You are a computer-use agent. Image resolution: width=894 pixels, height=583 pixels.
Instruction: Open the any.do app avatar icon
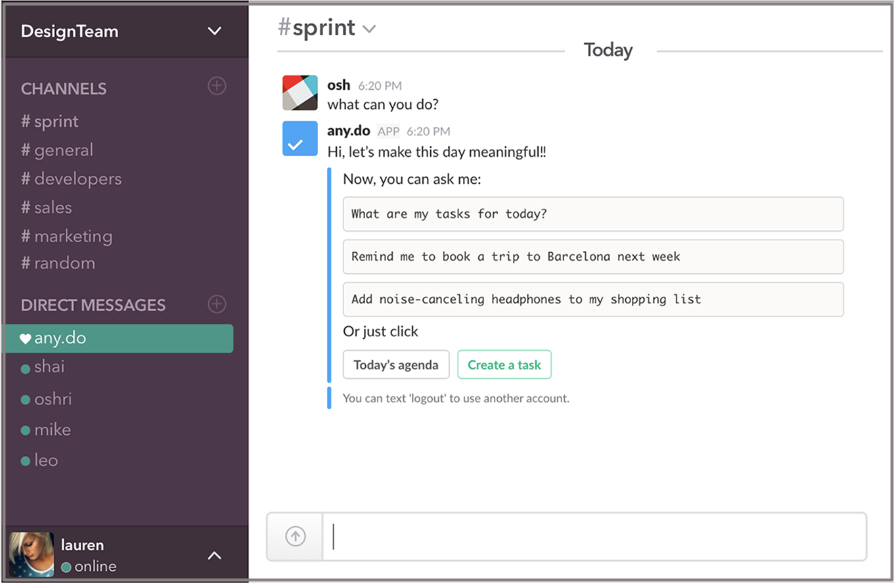[300, 138]
